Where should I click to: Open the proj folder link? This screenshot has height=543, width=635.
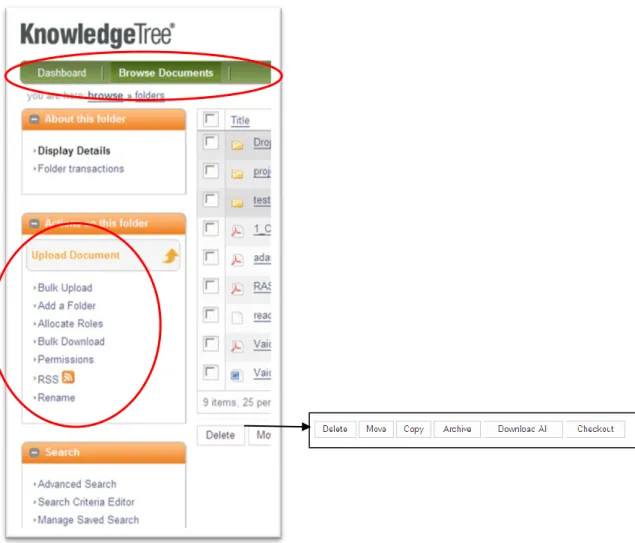(x=262, y=172)
